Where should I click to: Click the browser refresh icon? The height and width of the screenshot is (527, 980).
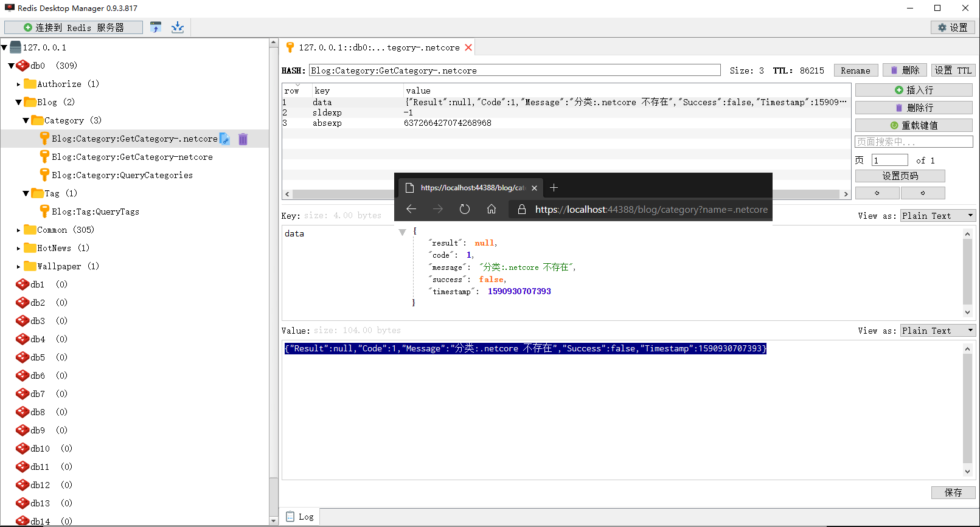(465, 209)
